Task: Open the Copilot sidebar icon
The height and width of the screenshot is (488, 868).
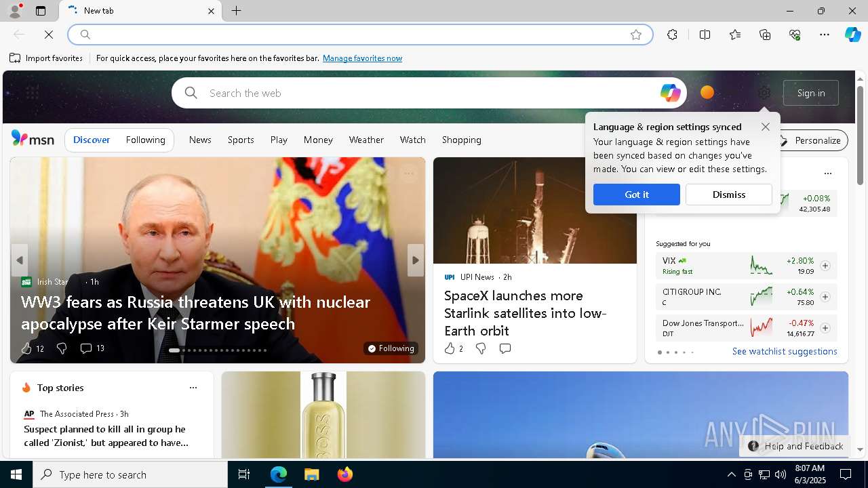Action: pyautogui.click(x=852, y=35)
